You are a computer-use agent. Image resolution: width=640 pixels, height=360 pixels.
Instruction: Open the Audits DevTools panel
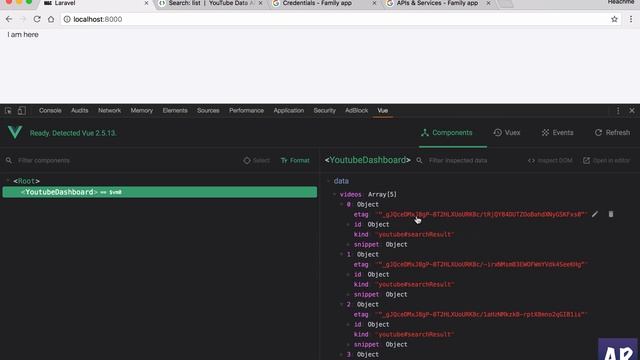[80, 111]
